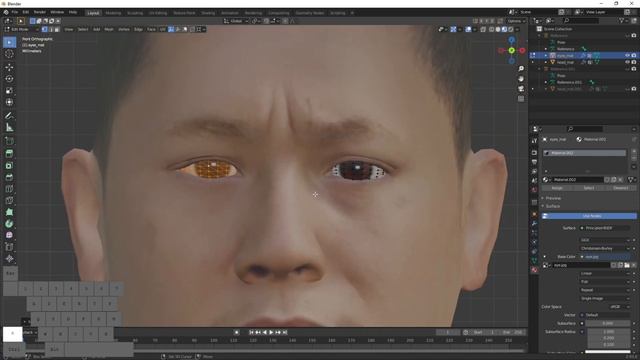
Task: Toggle X-ray view in the viewport header
Action: (483, 29)
